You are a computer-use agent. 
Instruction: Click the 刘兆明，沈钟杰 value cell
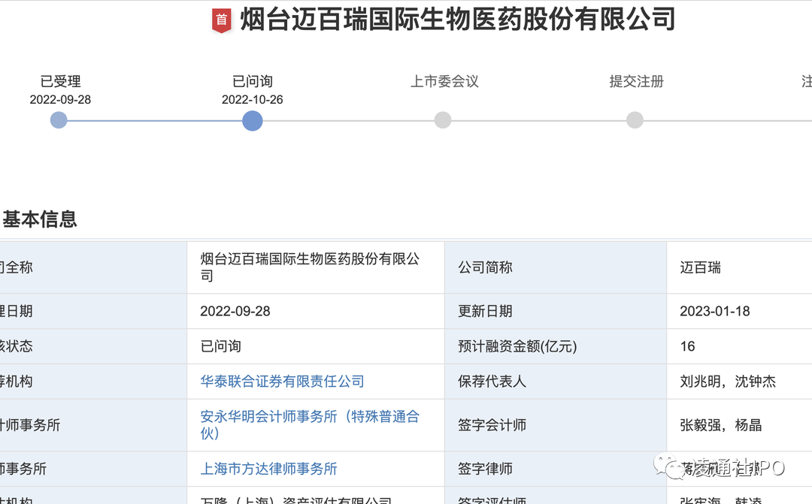tap(740, 382)
